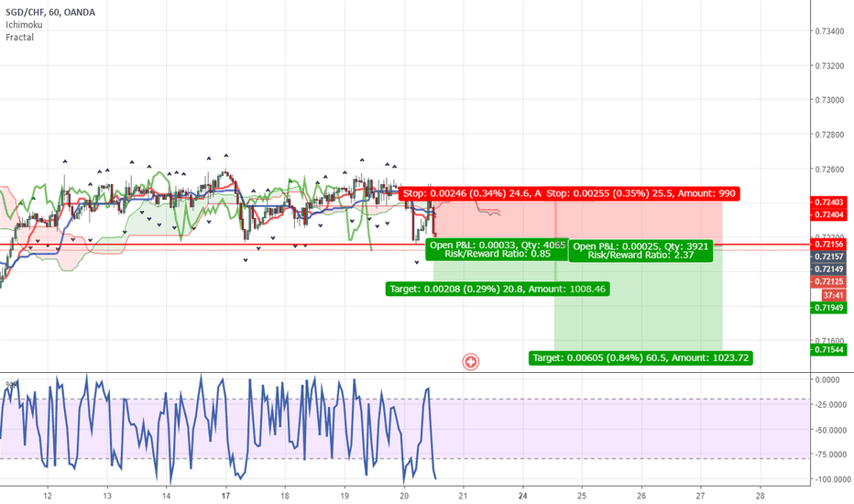Click date 28 on the time axis

click(x=760, y=496)
